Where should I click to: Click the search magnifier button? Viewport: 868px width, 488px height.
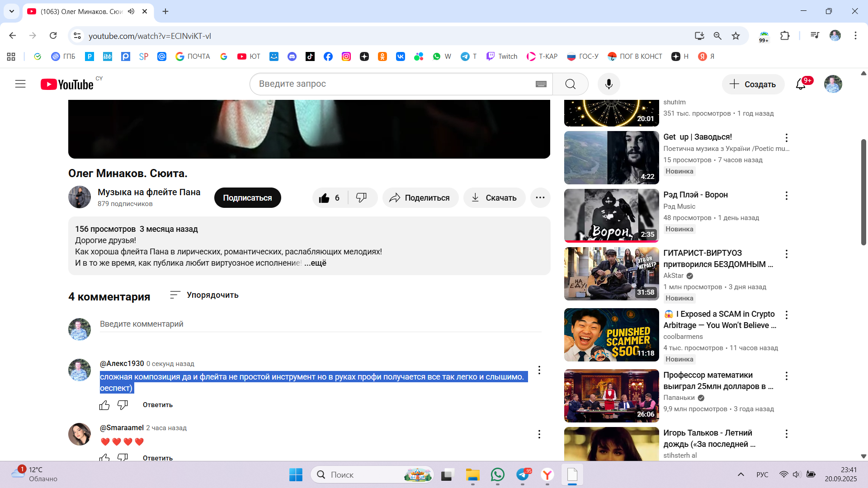(570, 84)
